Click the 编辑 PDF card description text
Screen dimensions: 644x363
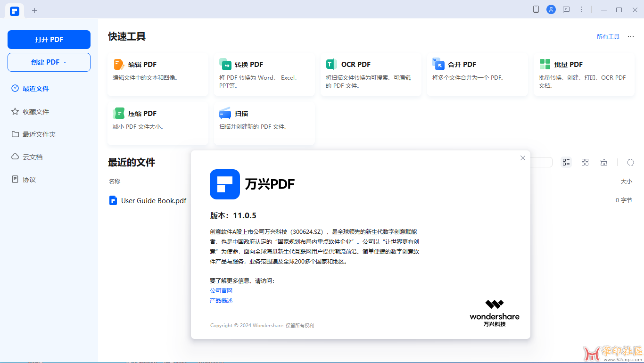point(146,78)
